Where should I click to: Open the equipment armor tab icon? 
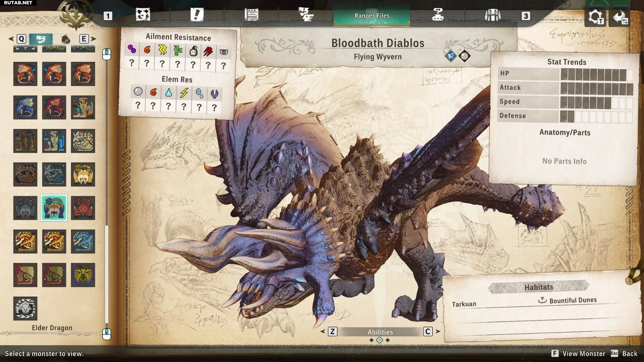coord(492,15)
